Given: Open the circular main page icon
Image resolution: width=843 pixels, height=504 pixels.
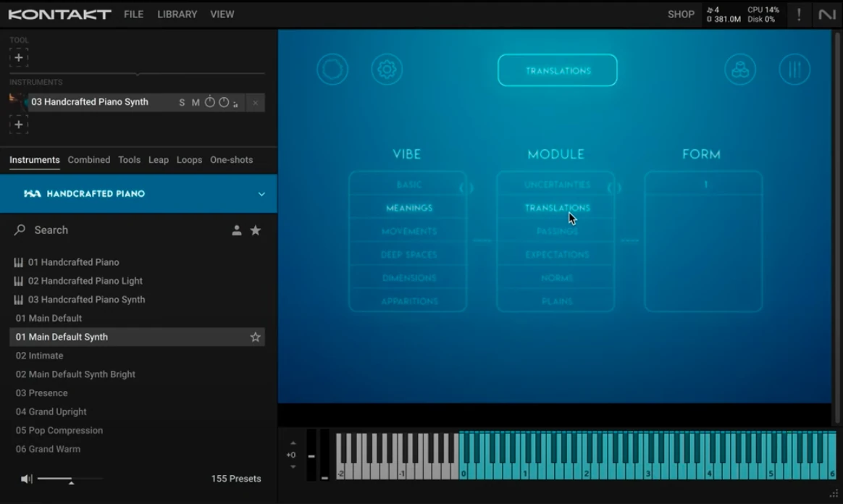Looking at the screenshot, I should tap(332, 70).
